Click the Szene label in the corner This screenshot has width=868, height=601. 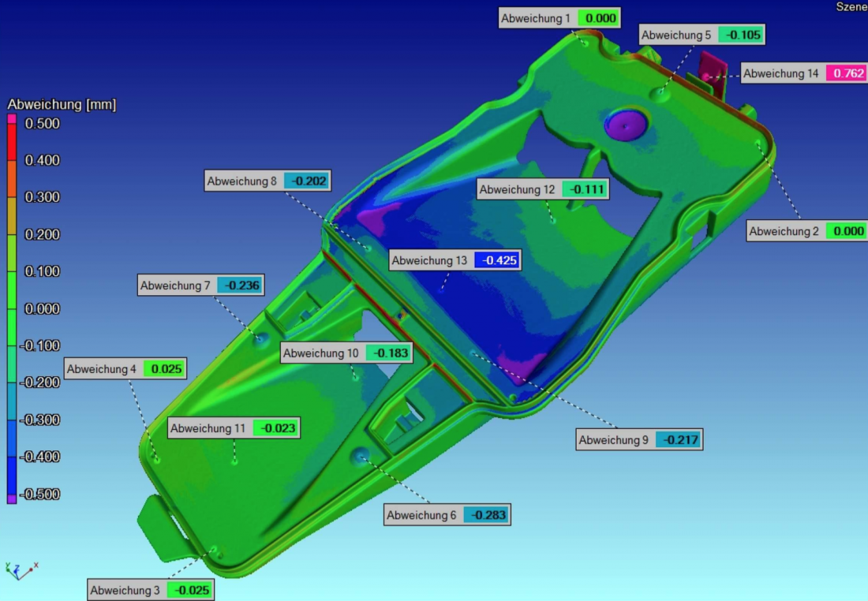851,6
